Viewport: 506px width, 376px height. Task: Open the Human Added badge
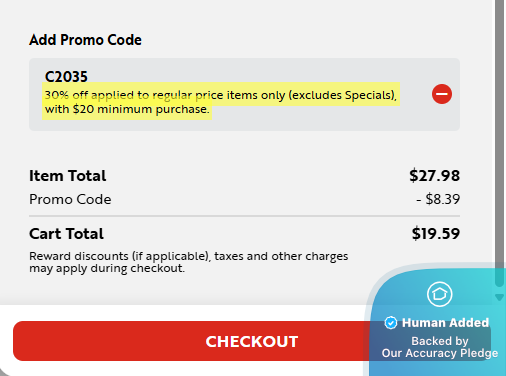tap(437, 320)
